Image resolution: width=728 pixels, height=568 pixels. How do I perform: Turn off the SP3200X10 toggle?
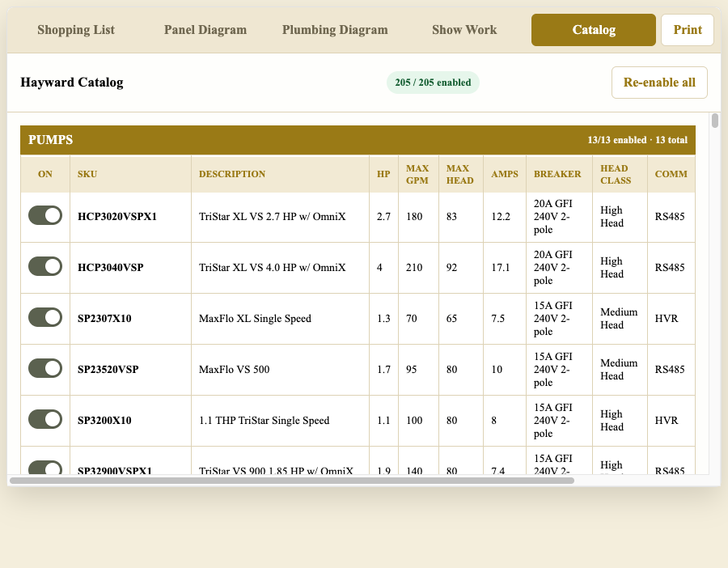[45, 419]
